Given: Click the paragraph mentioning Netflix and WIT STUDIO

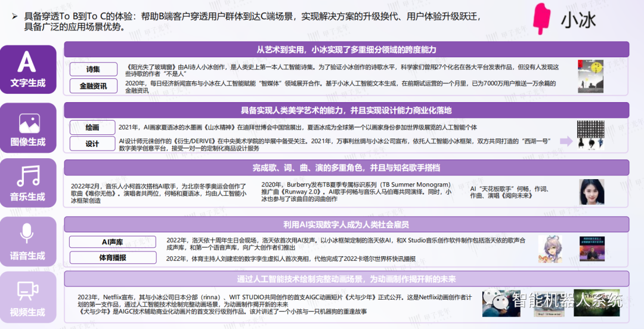Looking at the screenshot, I should click(274, 300).
